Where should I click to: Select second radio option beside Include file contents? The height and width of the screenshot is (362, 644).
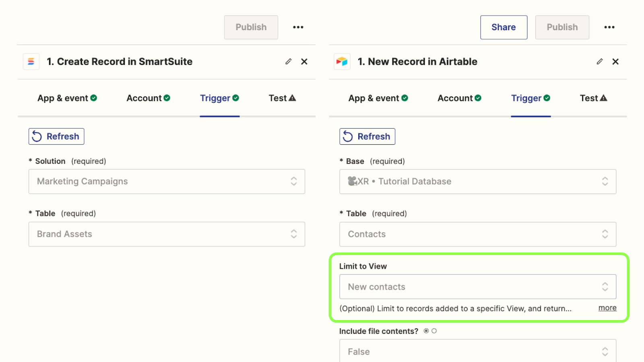pyautogui.click(x=434, y=331)
